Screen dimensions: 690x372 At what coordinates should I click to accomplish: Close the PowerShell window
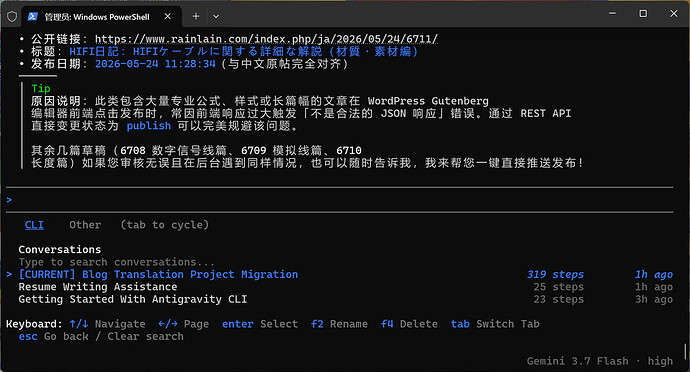[674, 14]
